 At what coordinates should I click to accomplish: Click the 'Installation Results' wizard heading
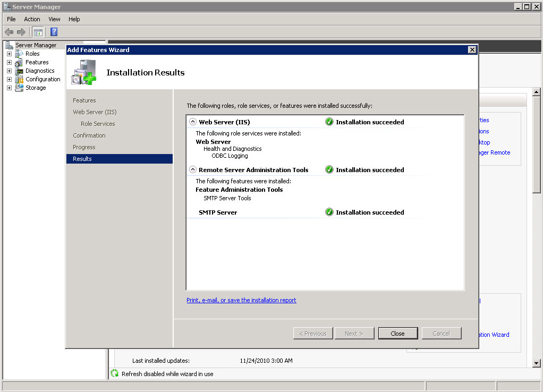point(146,72)
